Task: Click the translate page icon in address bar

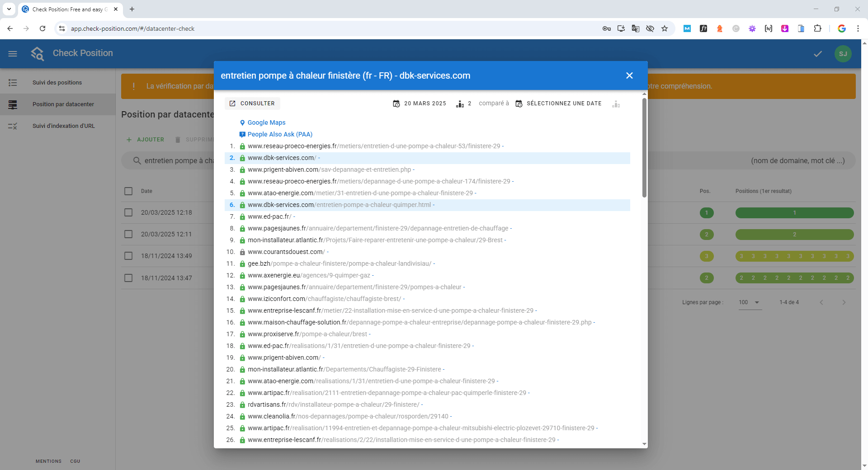Action: 636,28
